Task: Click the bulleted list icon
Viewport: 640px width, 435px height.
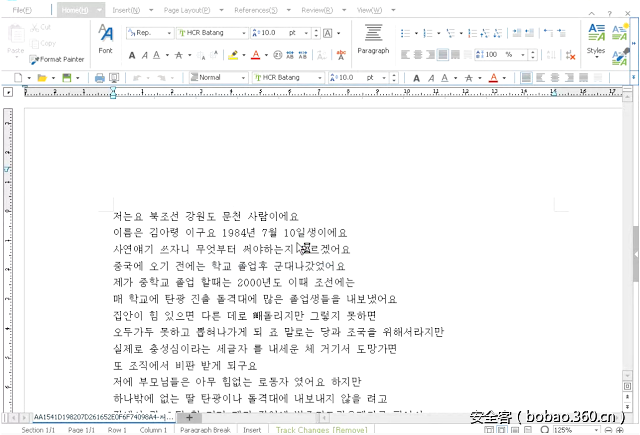Action: 405,33
